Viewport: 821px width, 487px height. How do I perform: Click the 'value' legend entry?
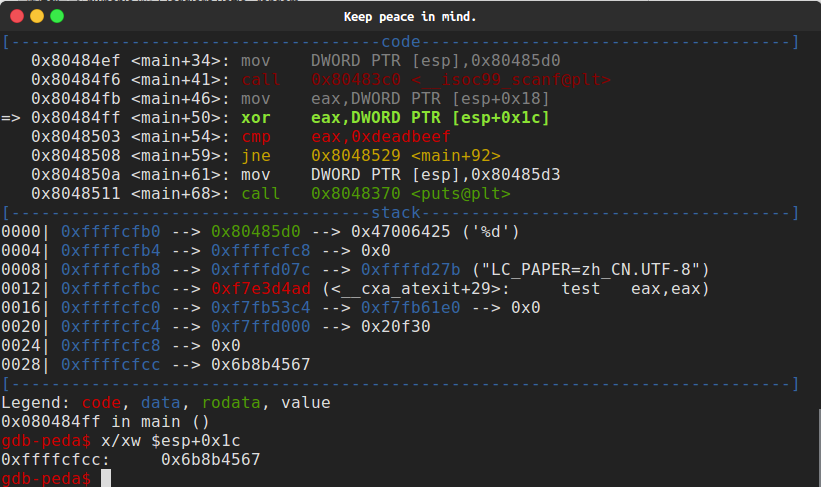click(x=306, y=403)
